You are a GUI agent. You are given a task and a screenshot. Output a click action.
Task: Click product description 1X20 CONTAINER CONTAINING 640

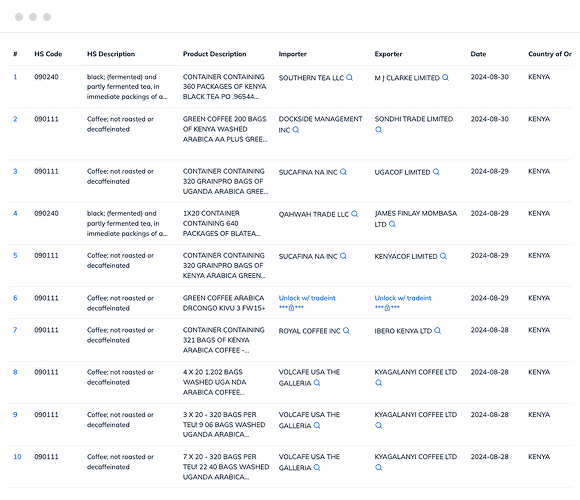(x=222, y=223)
